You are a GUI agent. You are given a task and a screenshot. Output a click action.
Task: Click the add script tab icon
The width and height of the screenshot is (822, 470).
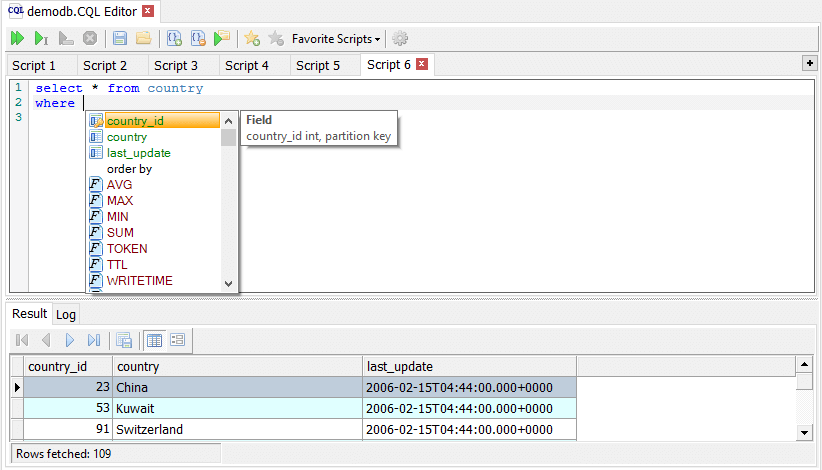click(x=174, y=39)
